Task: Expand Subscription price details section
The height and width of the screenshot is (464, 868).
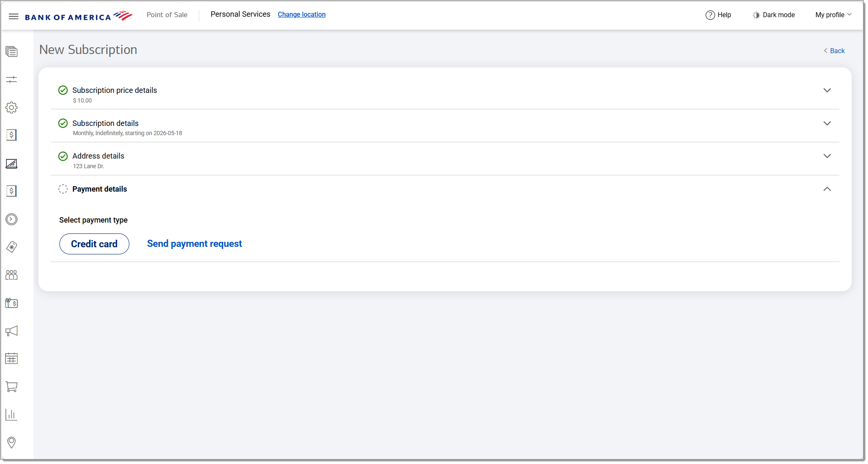Action: click(827, 90)
